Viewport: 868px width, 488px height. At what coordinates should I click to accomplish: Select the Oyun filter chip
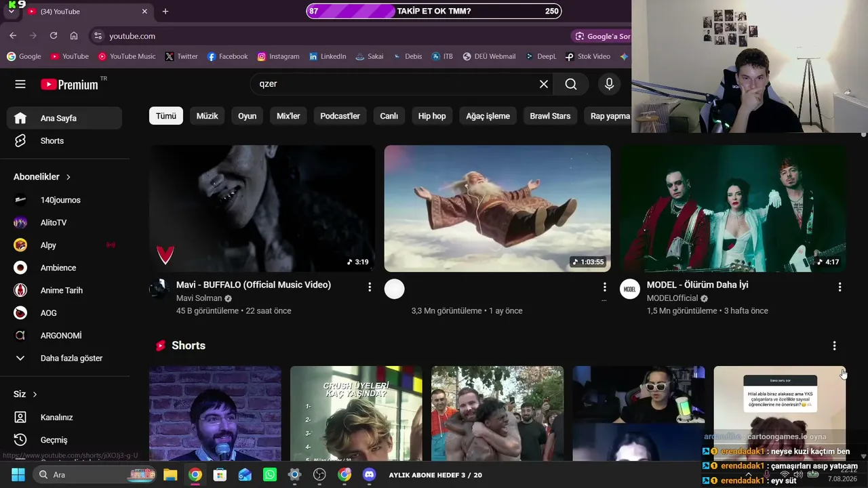[248, 116]
